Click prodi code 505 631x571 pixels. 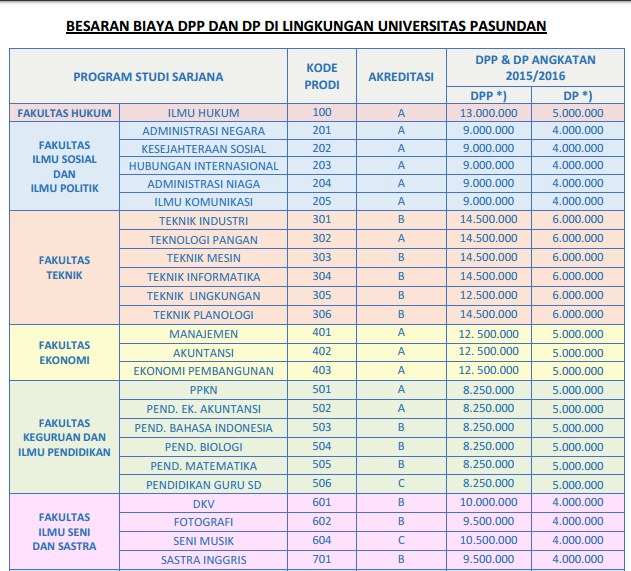click(x=322, y=464)
